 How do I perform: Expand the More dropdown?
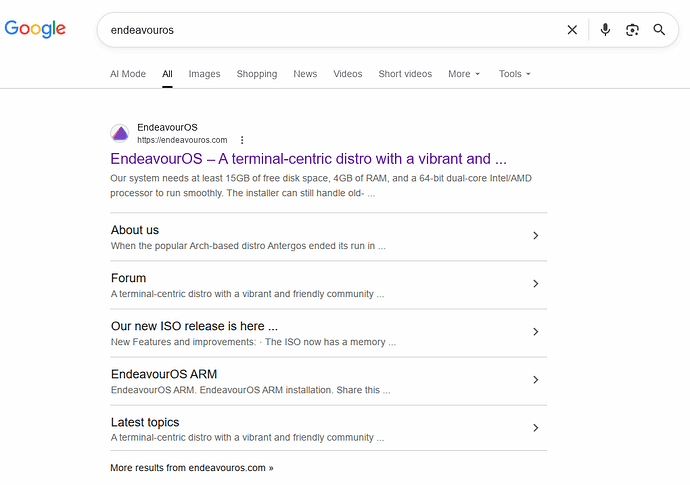point(464,74)
